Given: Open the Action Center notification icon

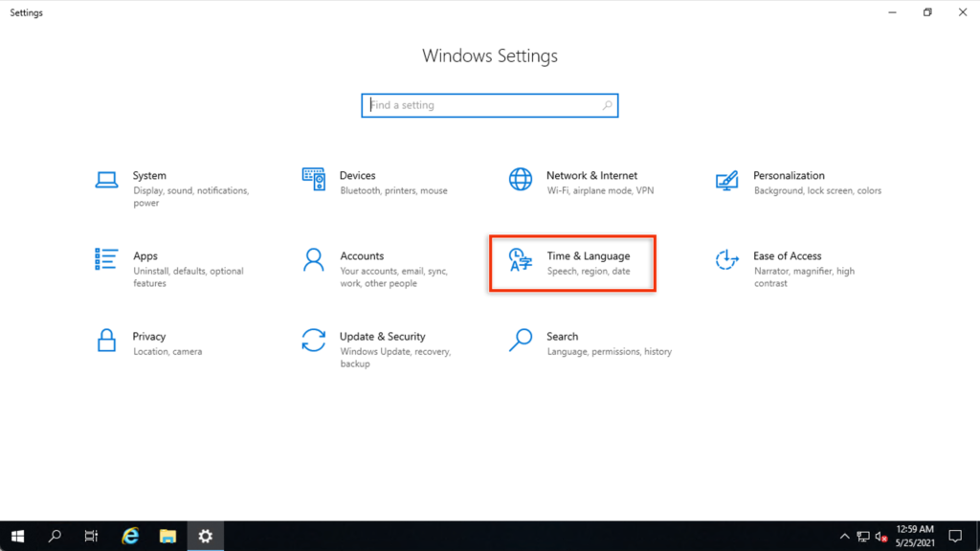Looking at the screenshot, I should tap(955, 536).
